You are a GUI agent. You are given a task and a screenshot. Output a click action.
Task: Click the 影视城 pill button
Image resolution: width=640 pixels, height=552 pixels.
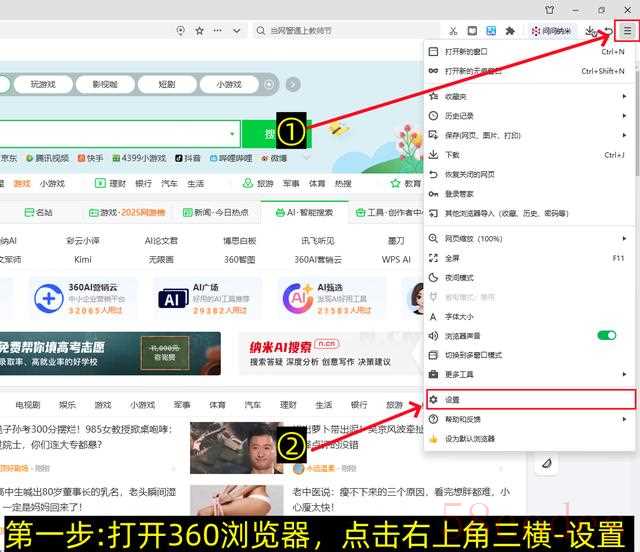click(105, 85)
